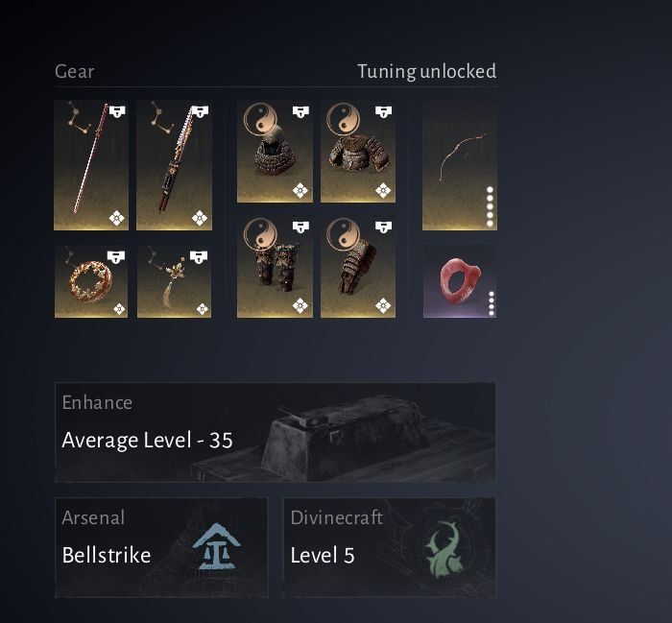Select the tassel pendant accessory

pos(174,281)
